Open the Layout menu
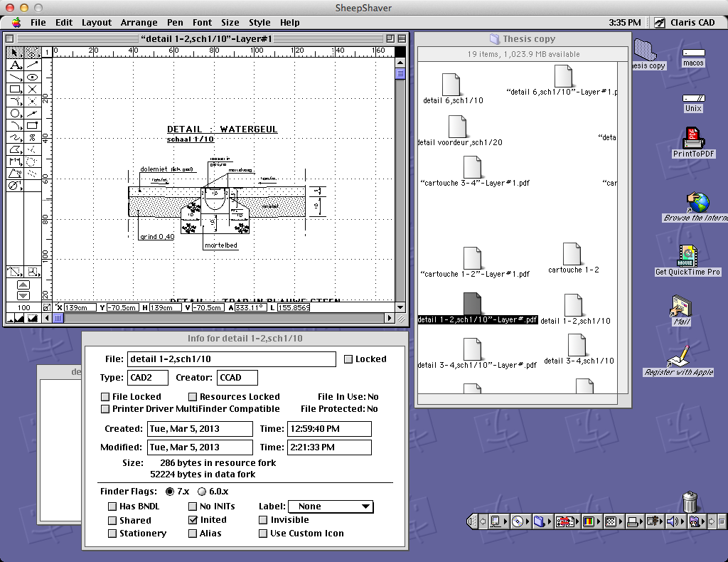The width and height of the screenshot is (728, 562). [96, 22]
